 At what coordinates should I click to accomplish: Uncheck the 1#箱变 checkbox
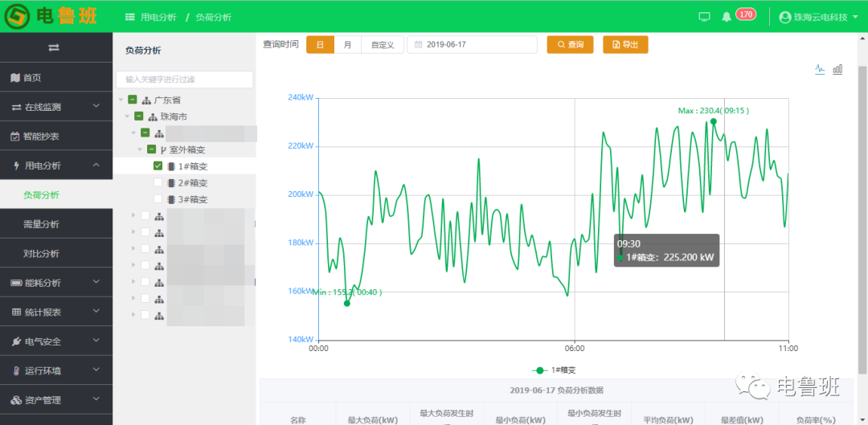[x=158, y=166]
